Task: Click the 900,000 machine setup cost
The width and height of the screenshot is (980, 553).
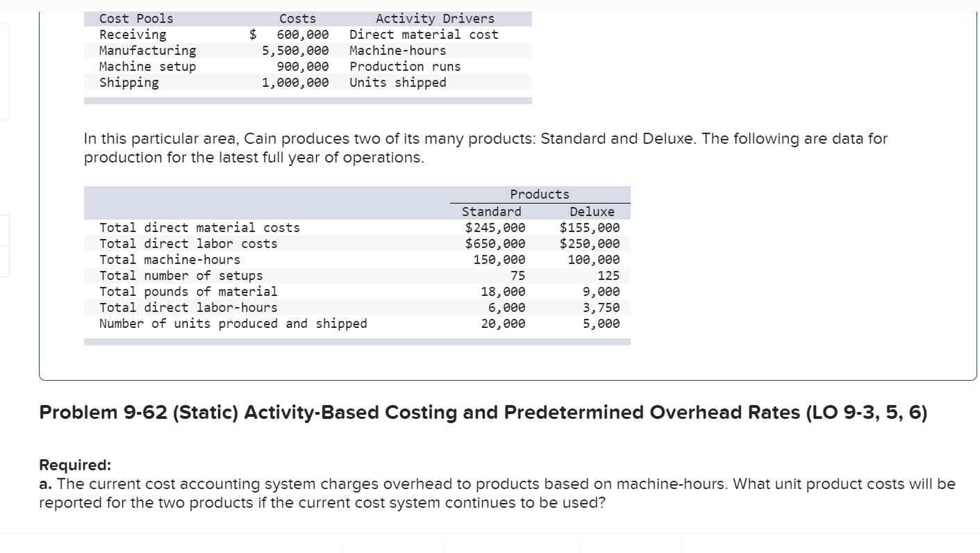Action: (x=303, y=67)
